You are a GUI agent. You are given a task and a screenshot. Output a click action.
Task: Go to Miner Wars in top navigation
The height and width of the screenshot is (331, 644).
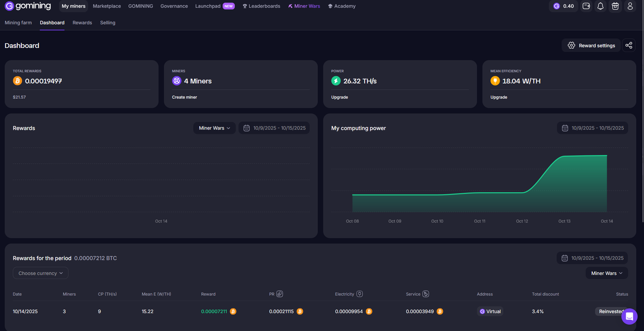point(304,6)
